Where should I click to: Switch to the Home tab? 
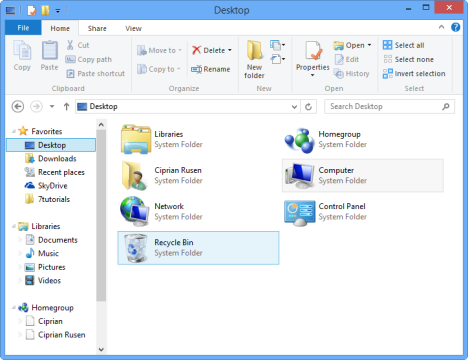[x=60, y=28]
